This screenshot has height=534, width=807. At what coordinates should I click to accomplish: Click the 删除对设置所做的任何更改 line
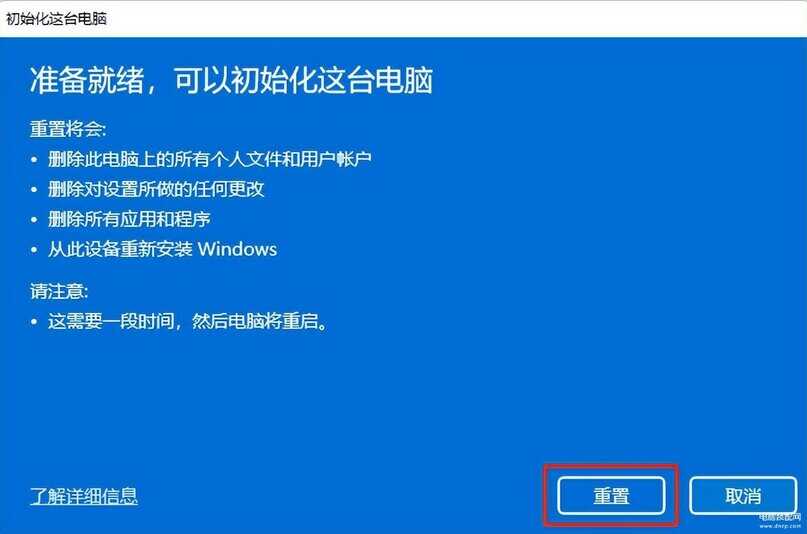pos(156,189)
